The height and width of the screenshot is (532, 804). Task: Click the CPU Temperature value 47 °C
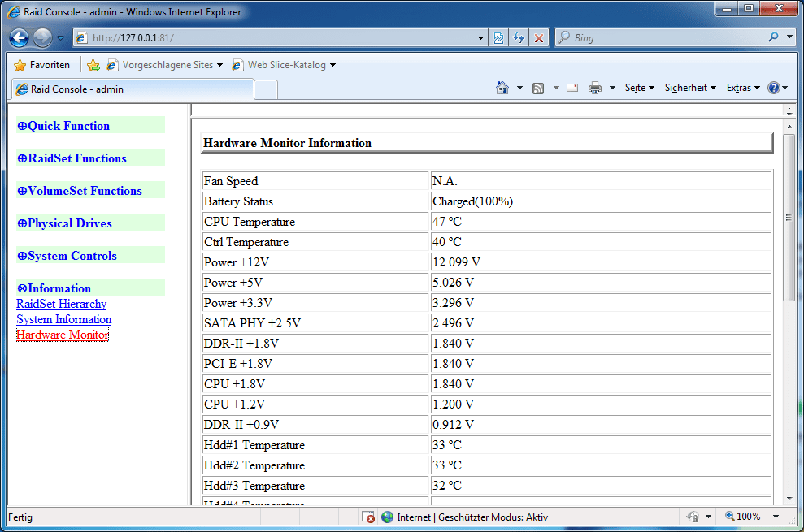pos(446,222)
